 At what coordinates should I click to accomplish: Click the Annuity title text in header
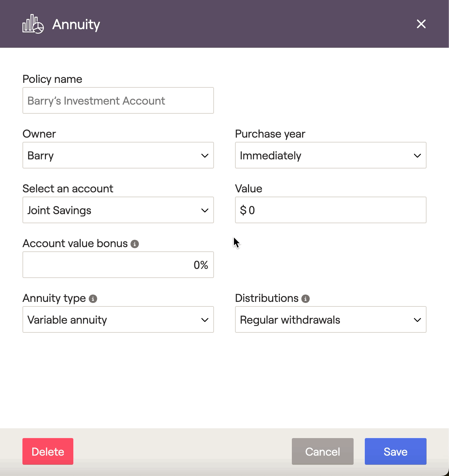tap(76, 25)
